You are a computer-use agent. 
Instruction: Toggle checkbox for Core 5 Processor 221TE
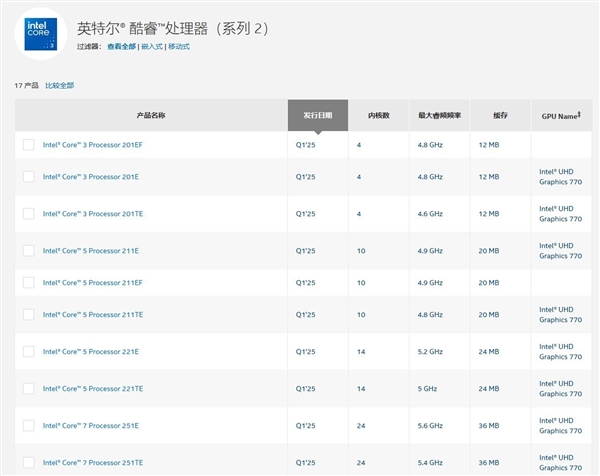tap(29, 388)
